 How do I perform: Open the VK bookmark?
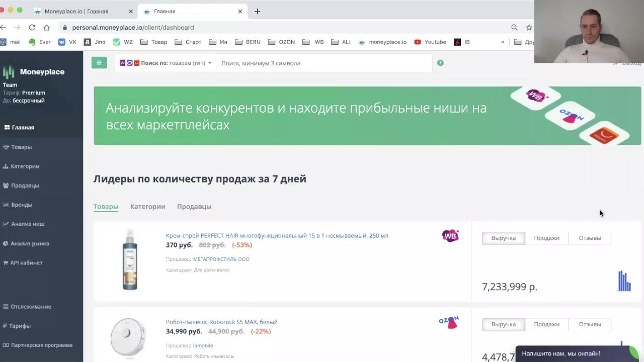[67, 42]
